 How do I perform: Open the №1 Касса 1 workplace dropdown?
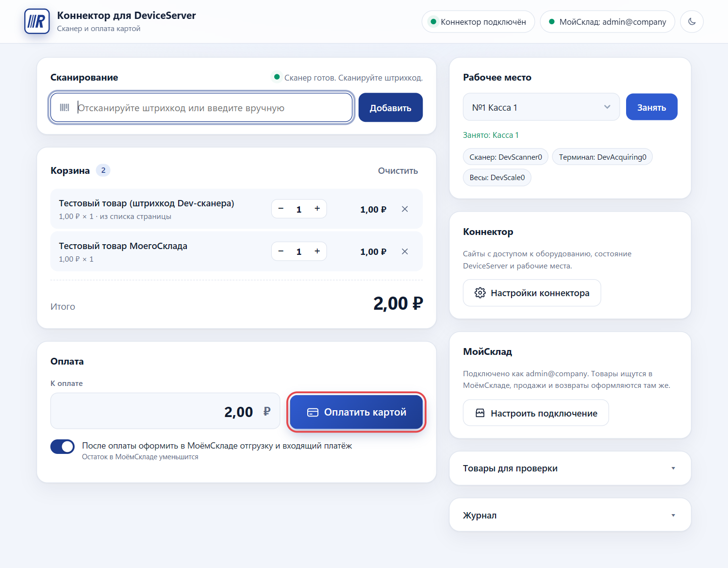point(541,107)
